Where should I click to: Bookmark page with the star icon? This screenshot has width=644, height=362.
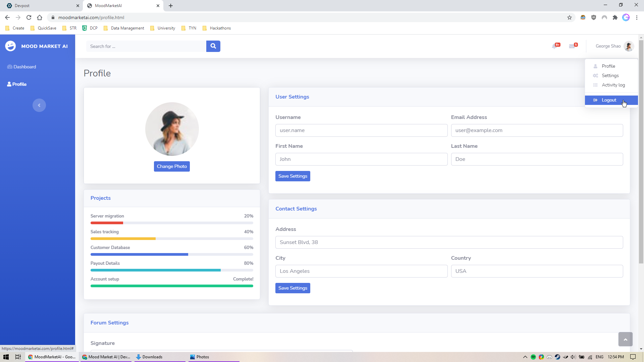click(570, 17)
